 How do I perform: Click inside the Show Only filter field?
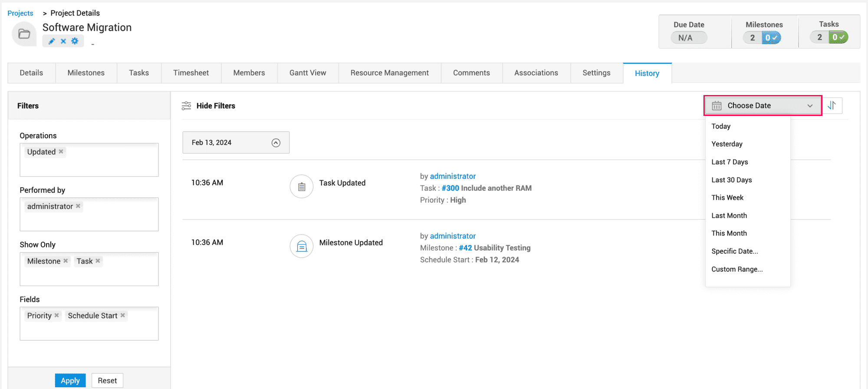pyautogui.click(x=89, y=276)
